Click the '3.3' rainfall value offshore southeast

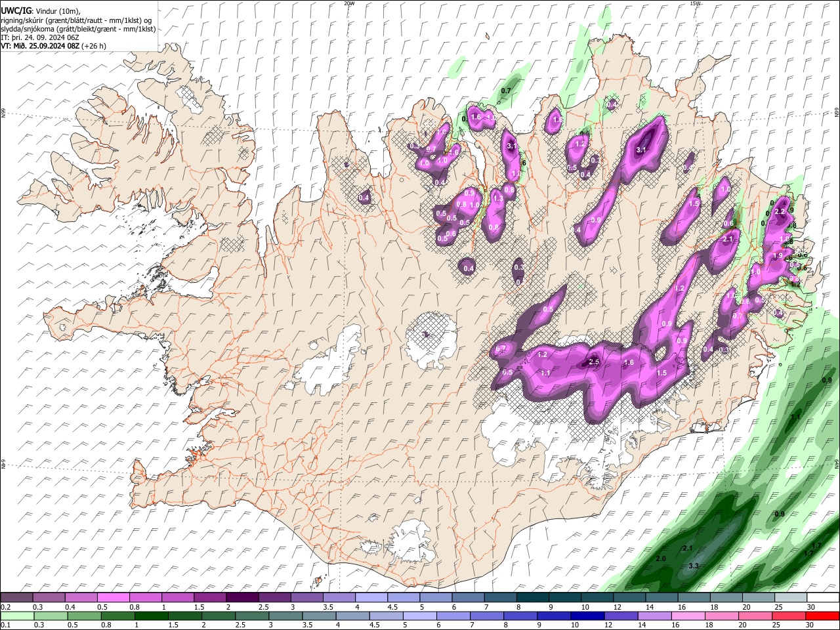click(x=694, y=566)
